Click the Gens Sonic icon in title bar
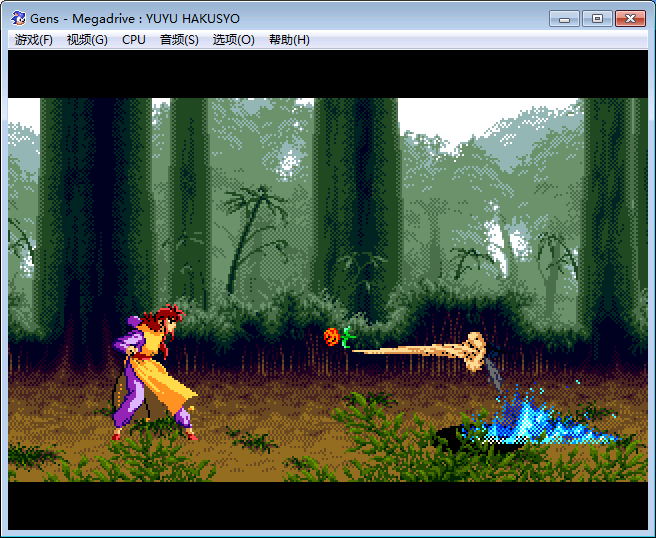The width and height of the screenshot is (656, 538). (18, 18)
